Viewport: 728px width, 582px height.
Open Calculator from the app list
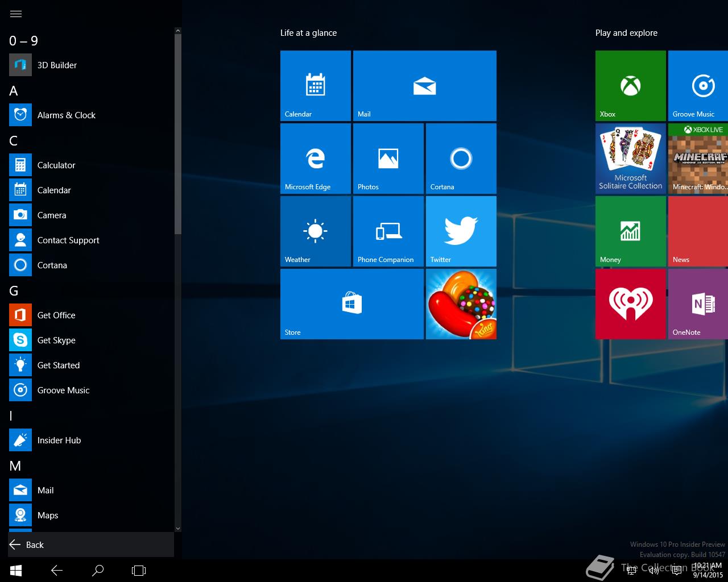point(91,165)
